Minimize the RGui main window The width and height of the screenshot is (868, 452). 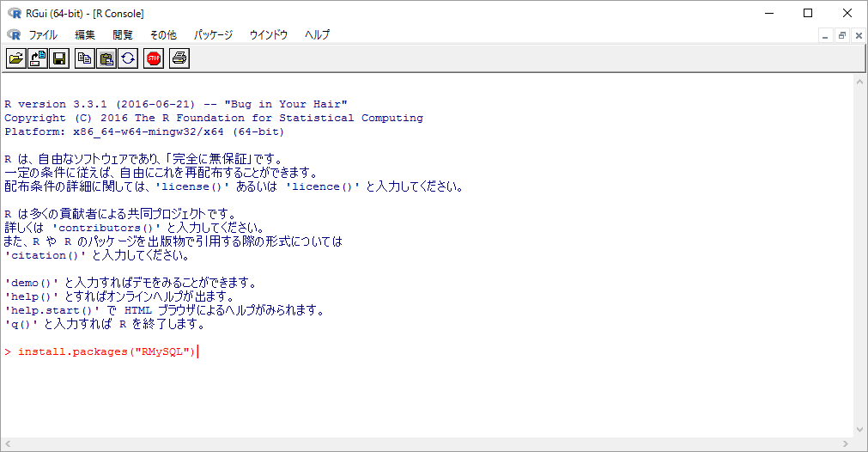(x=769, y=13)
